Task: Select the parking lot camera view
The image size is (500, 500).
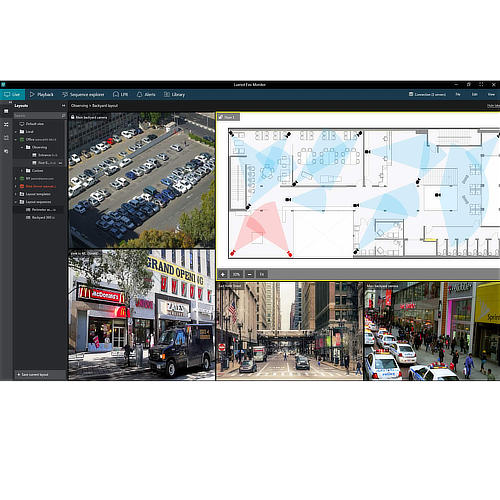Action: coord(142,180)
